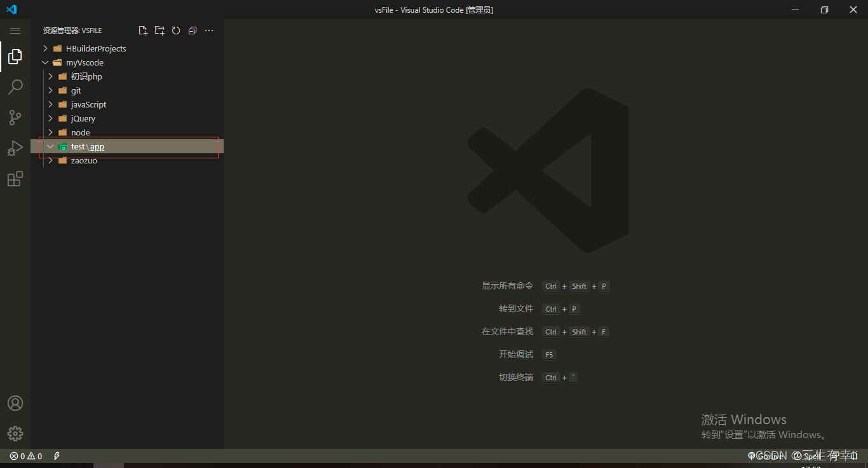Click the 开始调试 shortcut label
This screenshot has width=868, height=468.
point(516,355)
